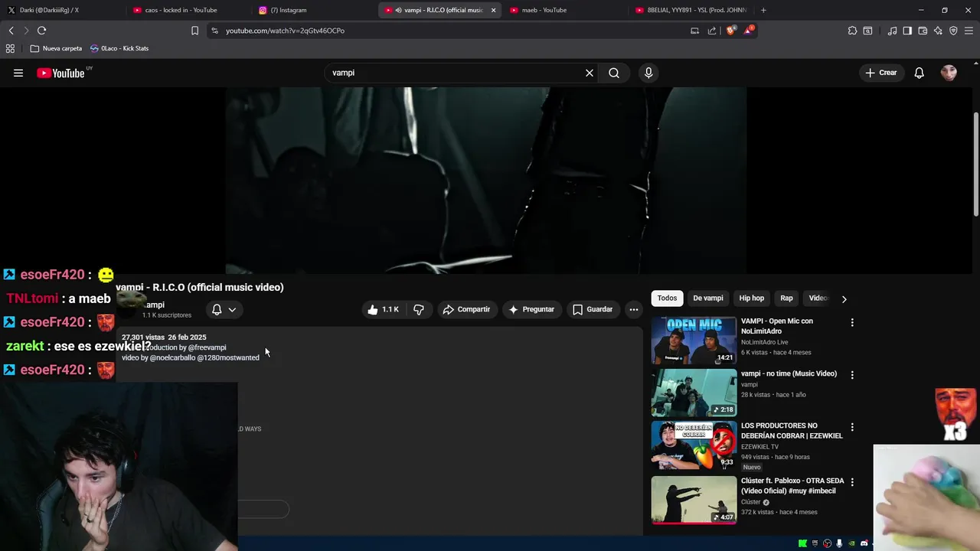Image resolution: width=980 pixels, height=551 pixels.
Task: Open the Nueva carpeta bookmark folder
Action: coord(56,48)
